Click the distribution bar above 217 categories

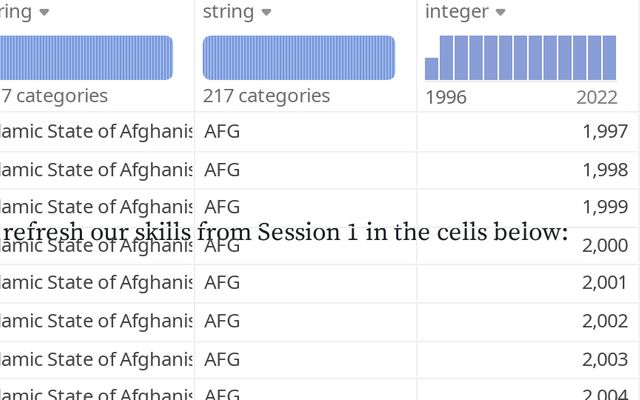point(299,58)
